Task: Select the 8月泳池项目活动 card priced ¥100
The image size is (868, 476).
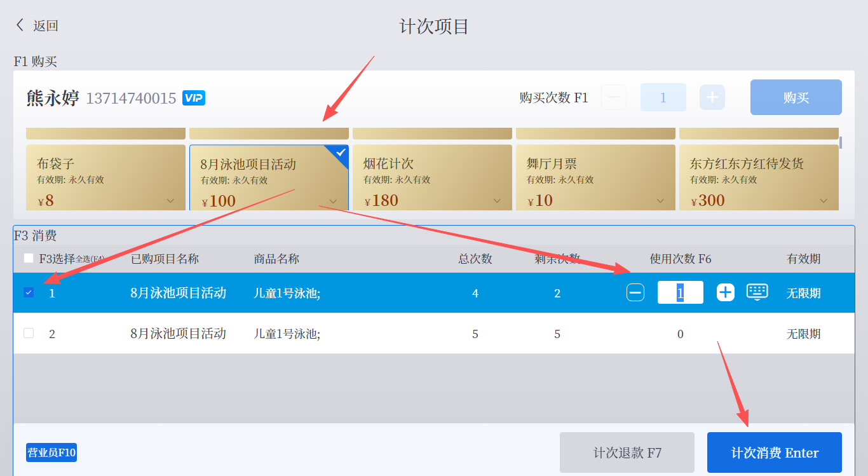Action: 269,177
